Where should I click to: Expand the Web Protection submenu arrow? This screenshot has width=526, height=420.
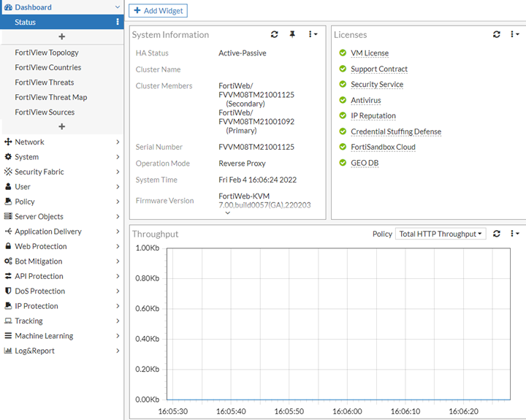pos(118,246)
